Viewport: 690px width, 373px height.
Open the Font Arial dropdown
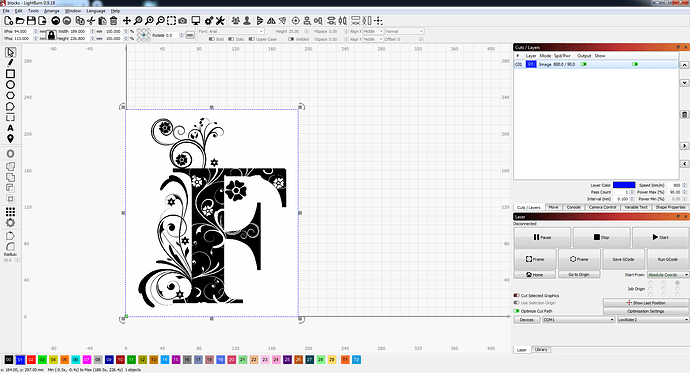click(236, 31)
